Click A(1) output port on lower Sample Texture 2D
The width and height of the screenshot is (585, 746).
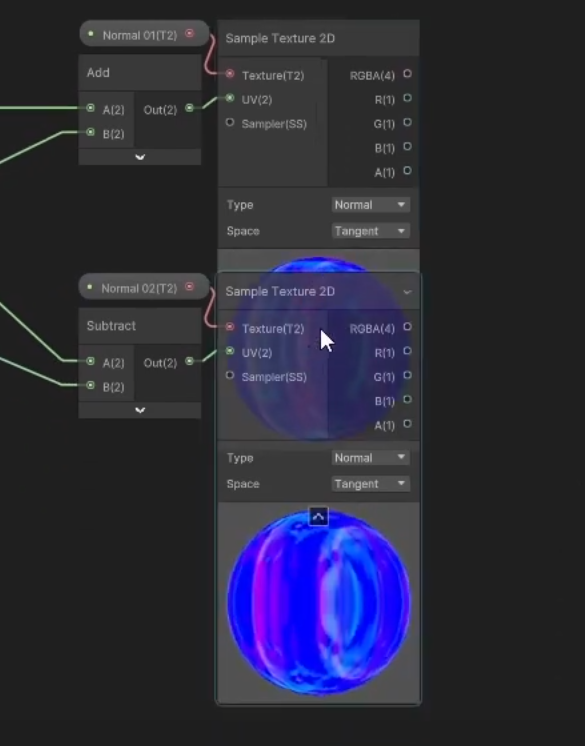[x=407, y=423]
